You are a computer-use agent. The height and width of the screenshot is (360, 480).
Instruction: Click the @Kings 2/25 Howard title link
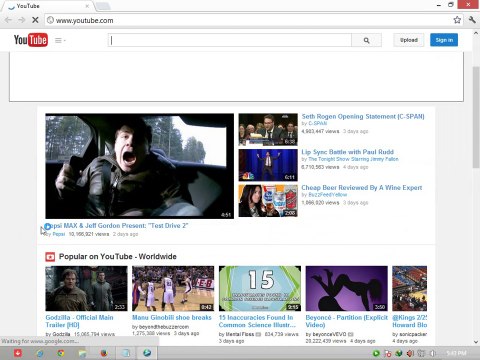410,321
